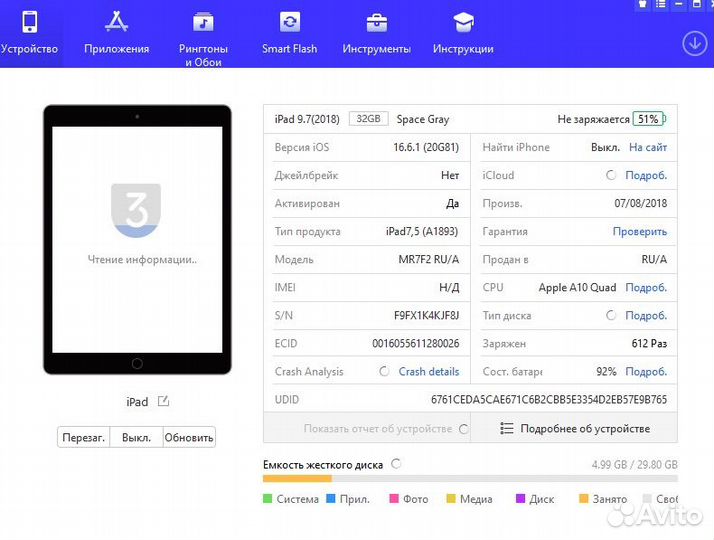Click the Перезаг. reboot button
The width and height of the screenshot is (714, 540).
[83, 438]
